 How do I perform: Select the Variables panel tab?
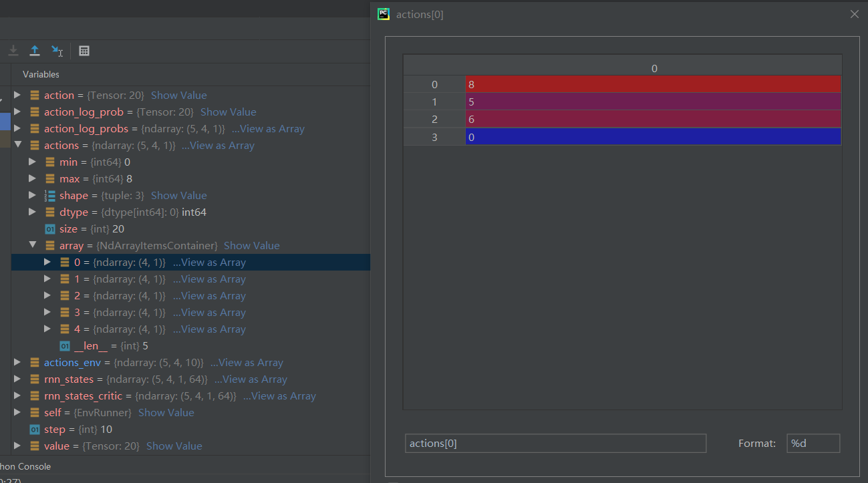click(x=41, y=74)
